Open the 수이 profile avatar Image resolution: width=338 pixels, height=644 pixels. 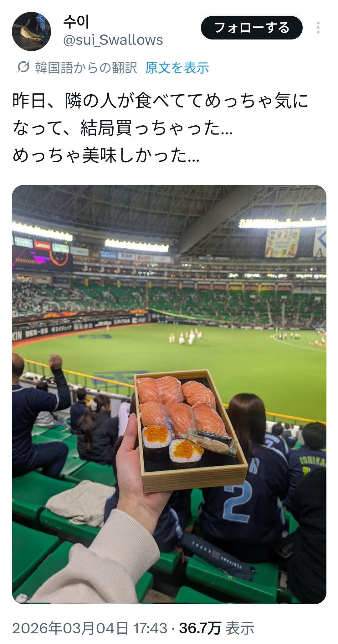[31, 31]
